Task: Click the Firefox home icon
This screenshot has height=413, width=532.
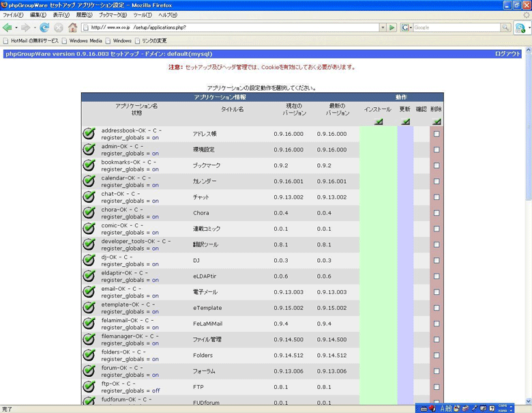Action: click(72, 28)
